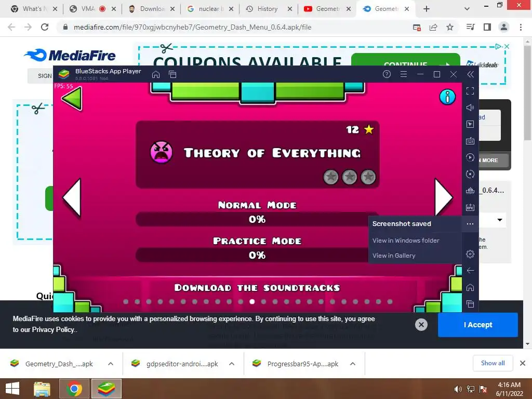Click the system tray volume icon

(x=458, y=389)
